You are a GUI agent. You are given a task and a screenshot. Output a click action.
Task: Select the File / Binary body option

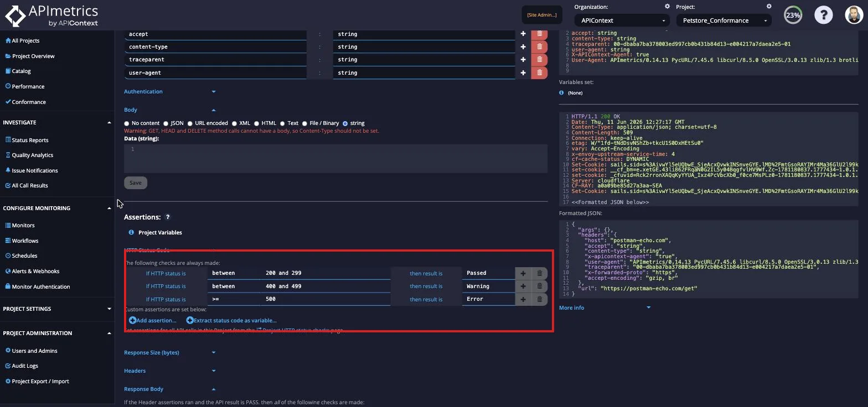coord(304,123)
